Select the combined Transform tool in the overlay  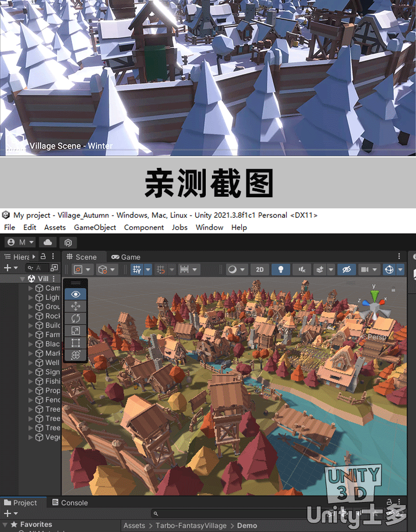75,355
